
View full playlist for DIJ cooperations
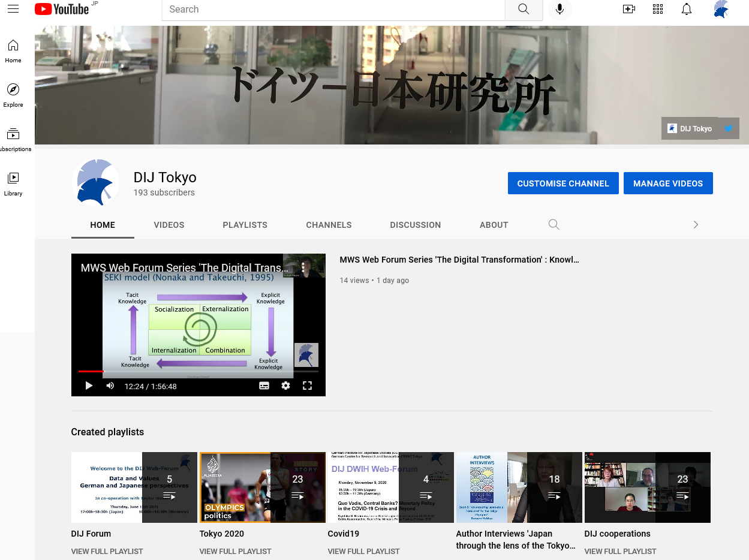621,552
